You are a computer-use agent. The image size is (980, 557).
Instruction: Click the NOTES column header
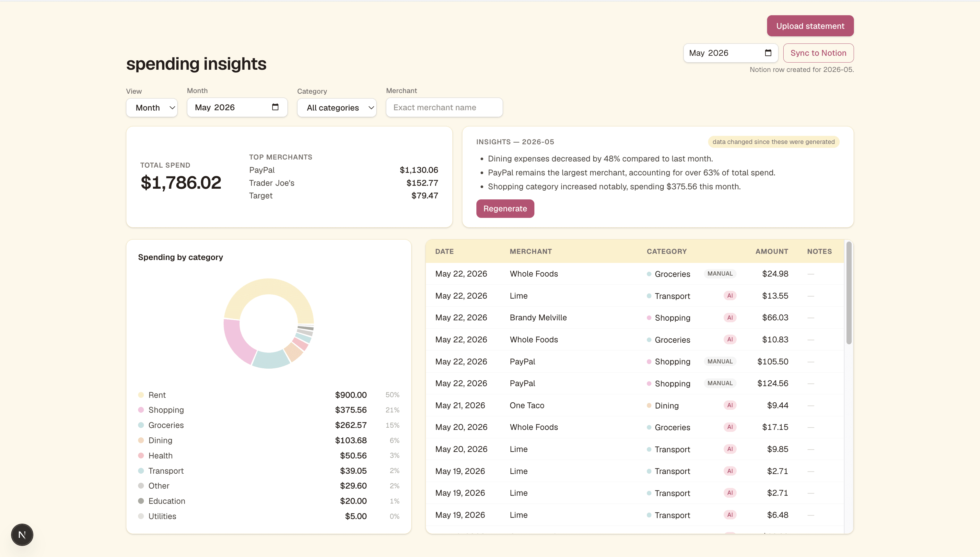tap(819, 251)
